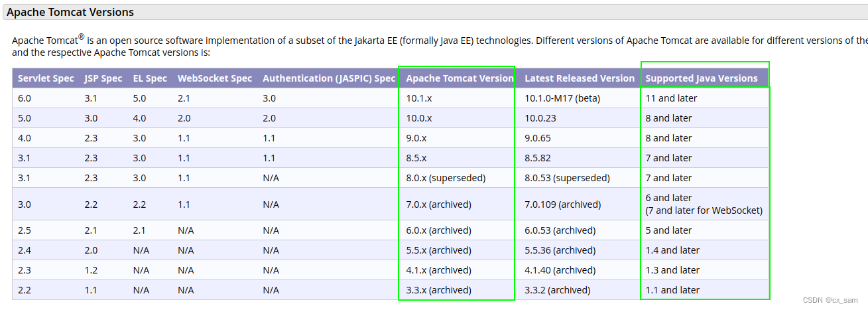Viewport: 868px width, 310px height.
Task: Select the "6.0.x (archived)" version cell
Action: [x=439, y=230]
